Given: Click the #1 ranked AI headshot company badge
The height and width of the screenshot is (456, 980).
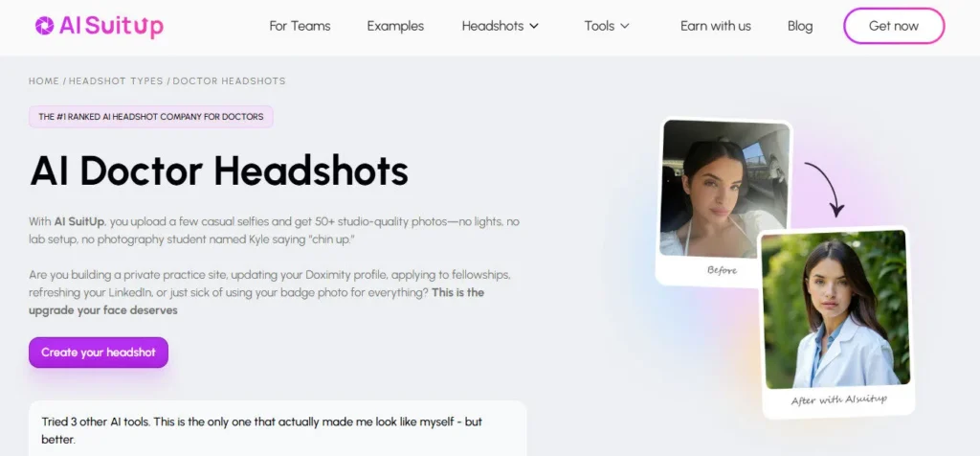Looking at the screenshot, I should [x=150, y=117].
